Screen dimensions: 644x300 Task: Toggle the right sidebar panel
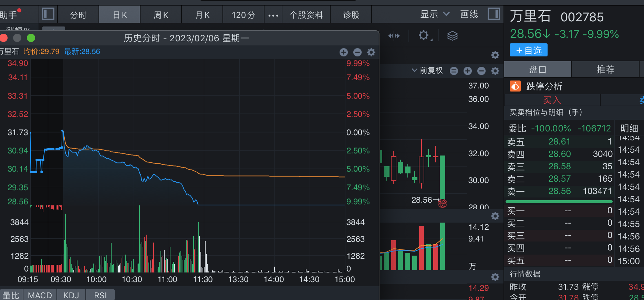pyautogui.click(x=494, y=14)
